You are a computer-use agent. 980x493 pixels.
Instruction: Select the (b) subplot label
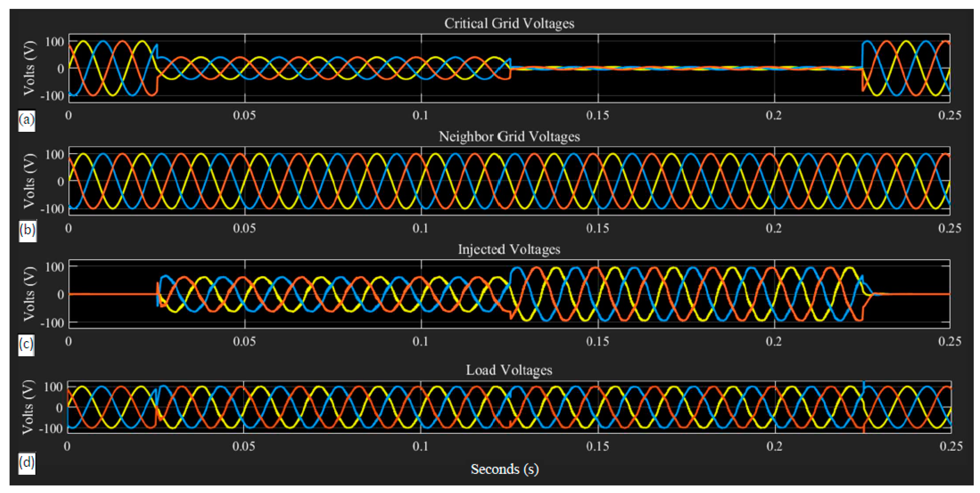click(27, 231)
